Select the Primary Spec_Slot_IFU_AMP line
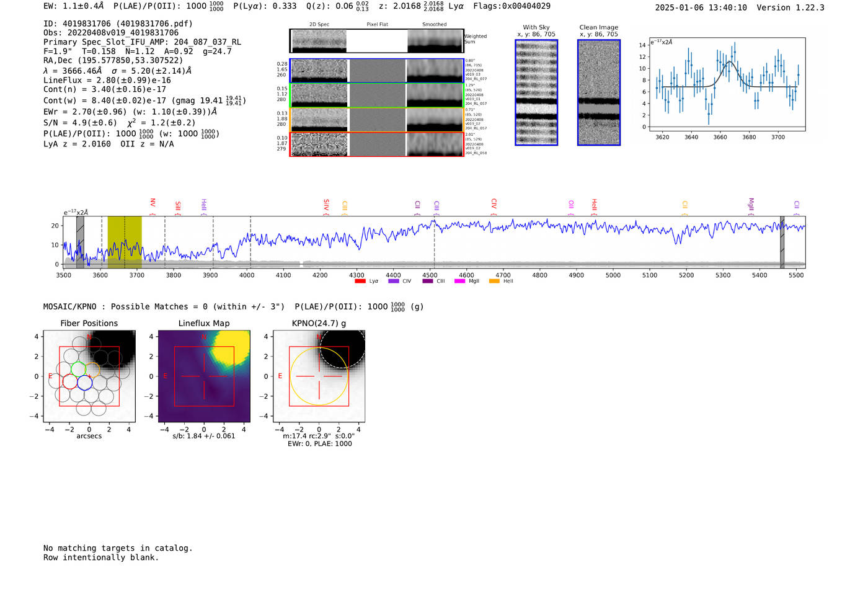Viewport: 868px width, 591px height. pyautogui.click(x=142, y=42)
